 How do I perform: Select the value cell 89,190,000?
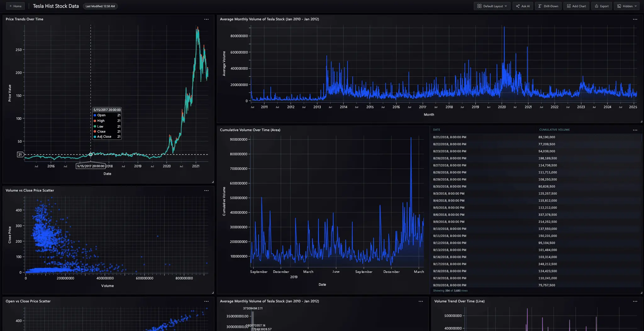coord(547,137)
